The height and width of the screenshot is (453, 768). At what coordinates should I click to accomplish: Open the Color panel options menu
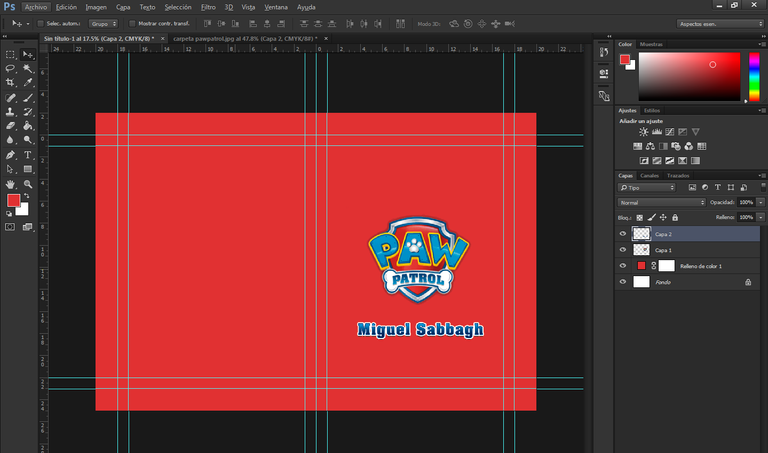pyautogui.click(x=762, y=44)
